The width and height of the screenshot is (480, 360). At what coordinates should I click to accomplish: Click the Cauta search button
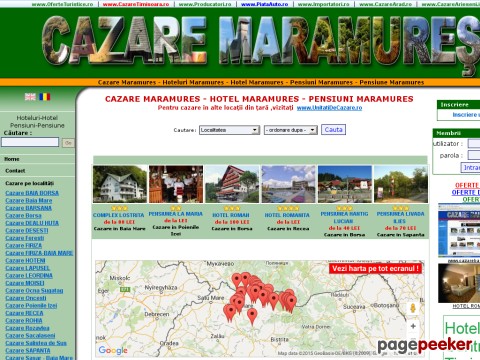tap(333, 130)
